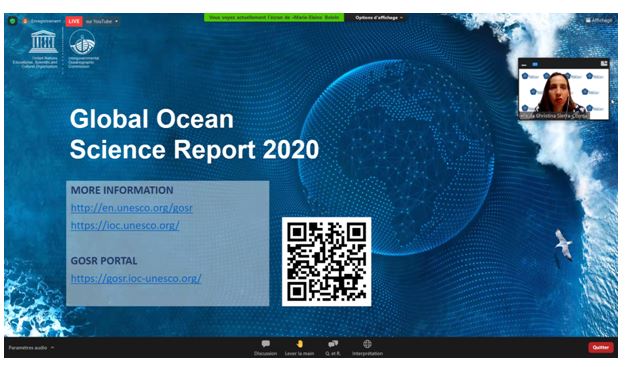Raise hand with Lever la main
This screenshot has width=628, height=367.
coord(299,347)
